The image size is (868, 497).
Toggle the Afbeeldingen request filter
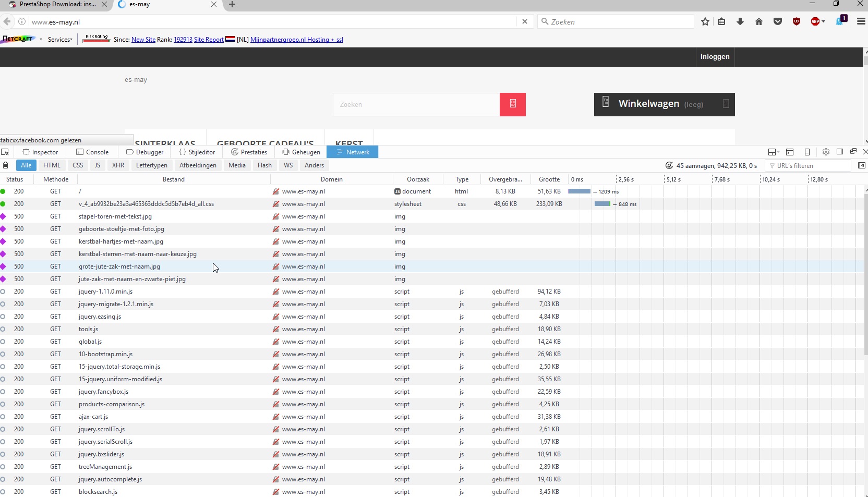(x=198, y=165)
